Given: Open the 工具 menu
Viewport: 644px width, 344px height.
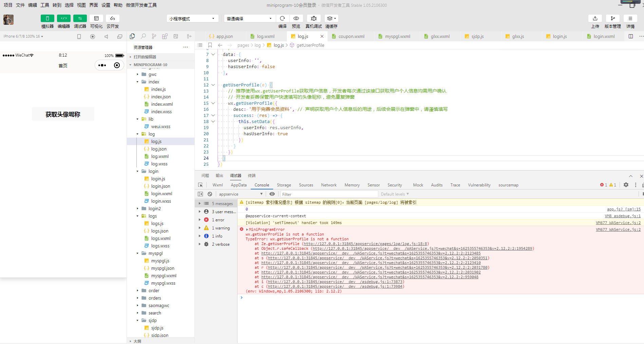Looking at the screenshot, I should pos(45,5).
